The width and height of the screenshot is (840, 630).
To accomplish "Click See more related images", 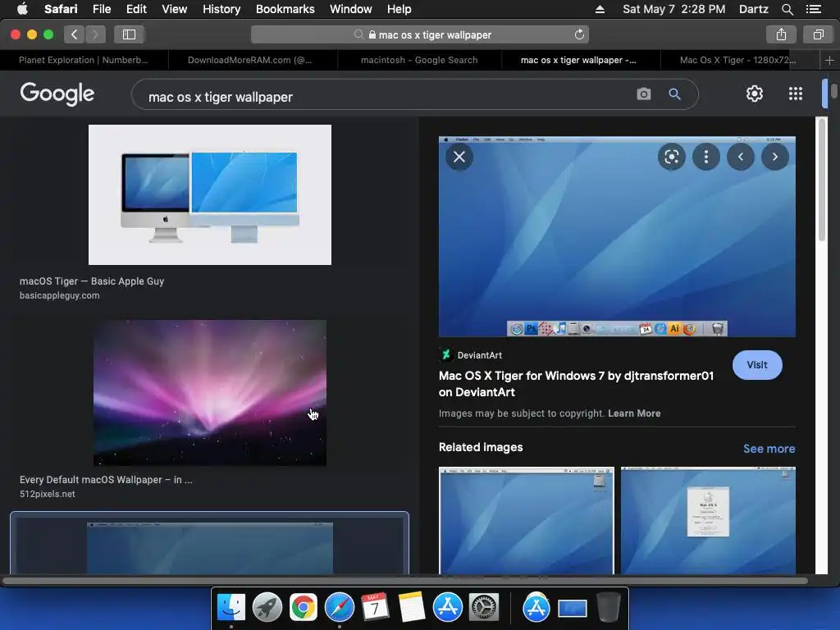I will (769, 449).
